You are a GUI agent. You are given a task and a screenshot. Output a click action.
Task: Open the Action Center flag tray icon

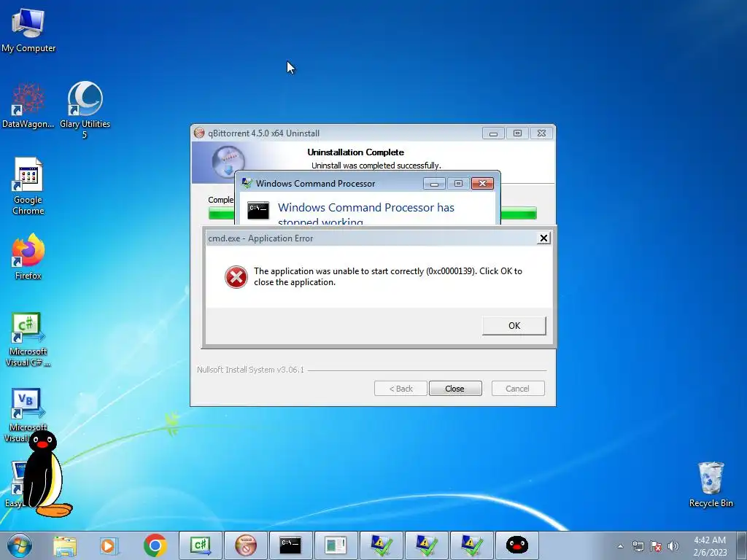[656, 546]
